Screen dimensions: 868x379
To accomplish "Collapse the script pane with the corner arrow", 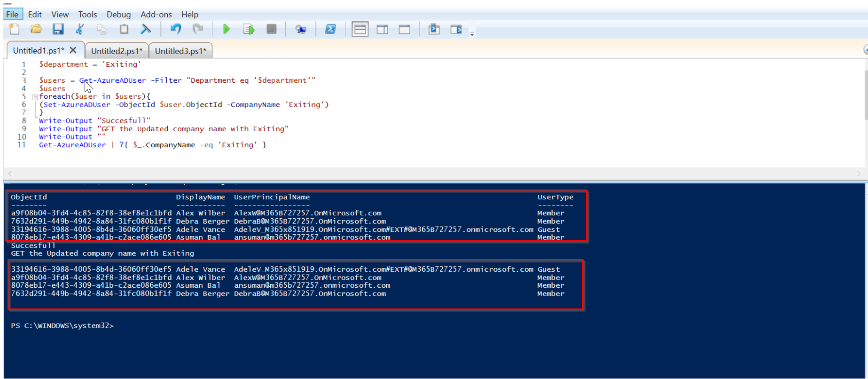I will pyautogui.click(x=865, y=50).
